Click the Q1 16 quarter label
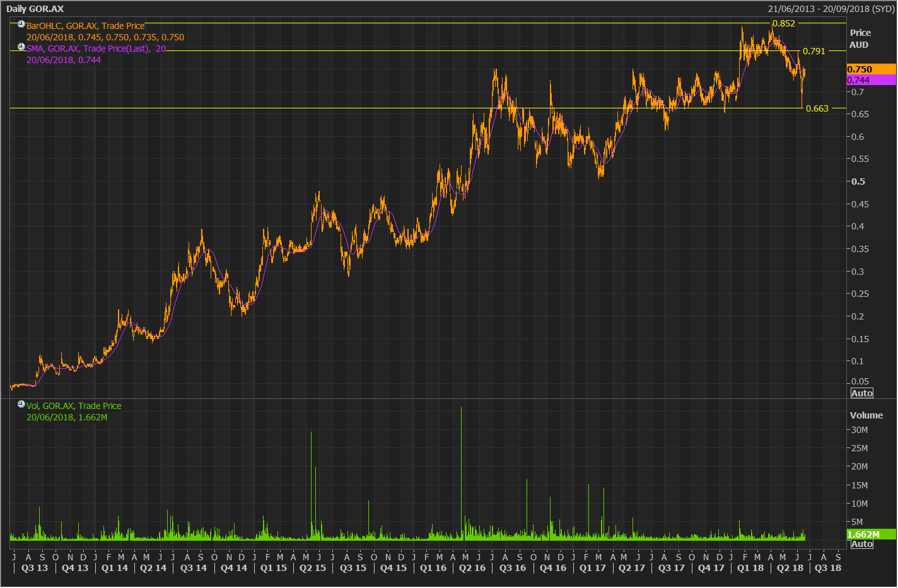This screenshot has height=588, width=898. coord(433,568)
